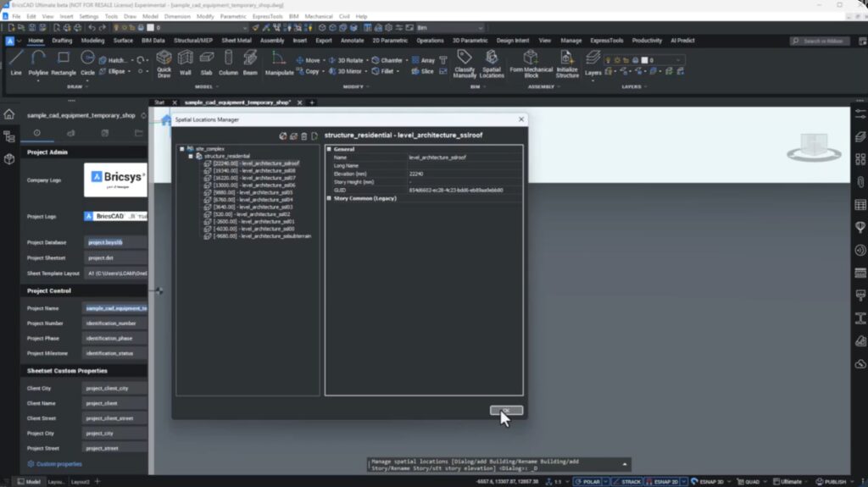
Task: Select the Slab tool
Action: point(207,63)
